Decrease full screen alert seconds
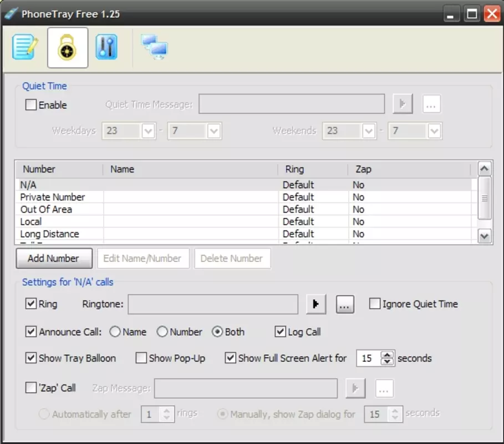 (388, 362)
